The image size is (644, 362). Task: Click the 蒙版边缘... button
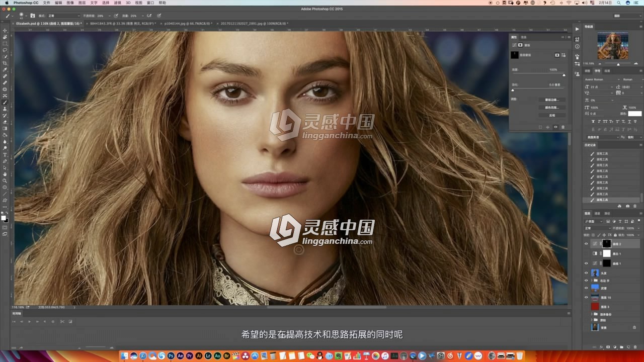coord(552,100)
